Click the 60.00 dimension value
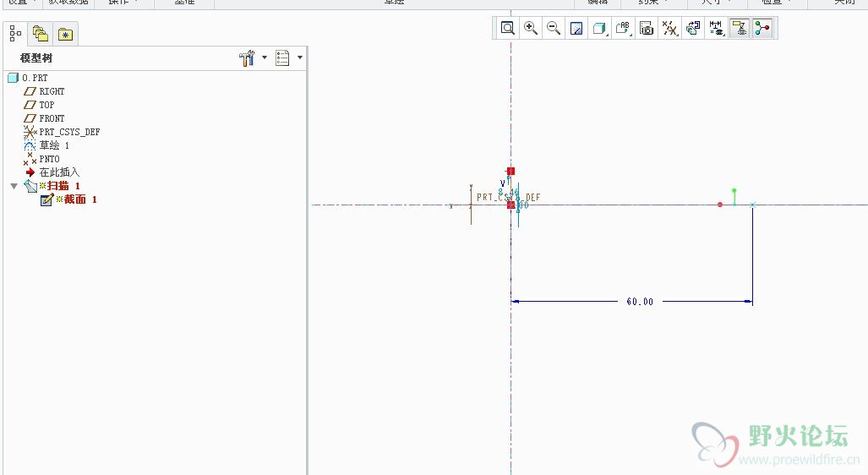 (640, 302)
